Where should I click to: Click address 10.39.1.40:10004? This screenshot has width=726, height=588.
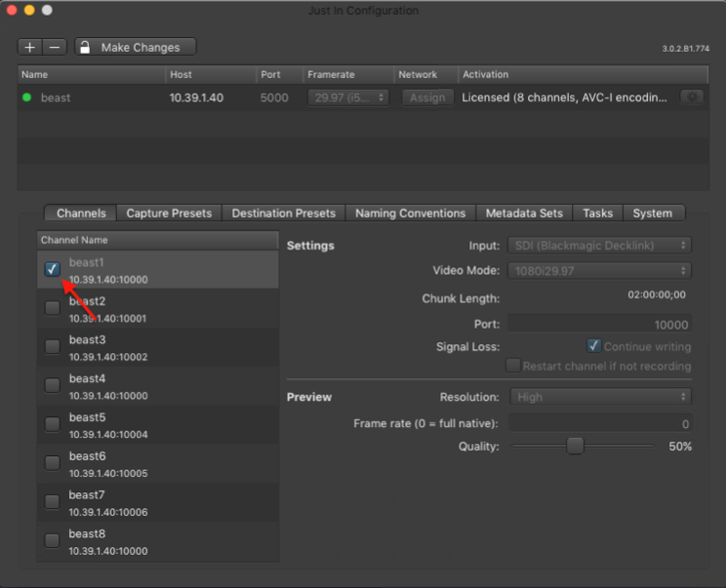[x=108, y=435]
